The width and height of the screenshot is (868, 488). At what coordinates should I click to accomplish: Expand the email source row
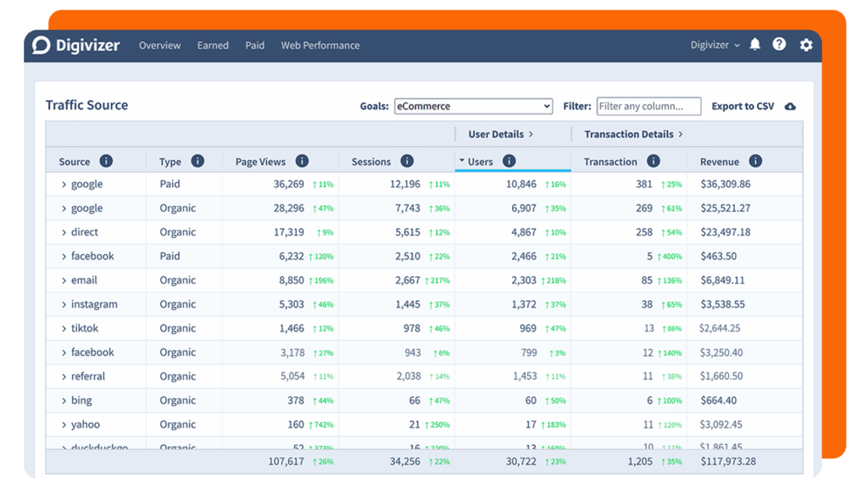[64, 280]
